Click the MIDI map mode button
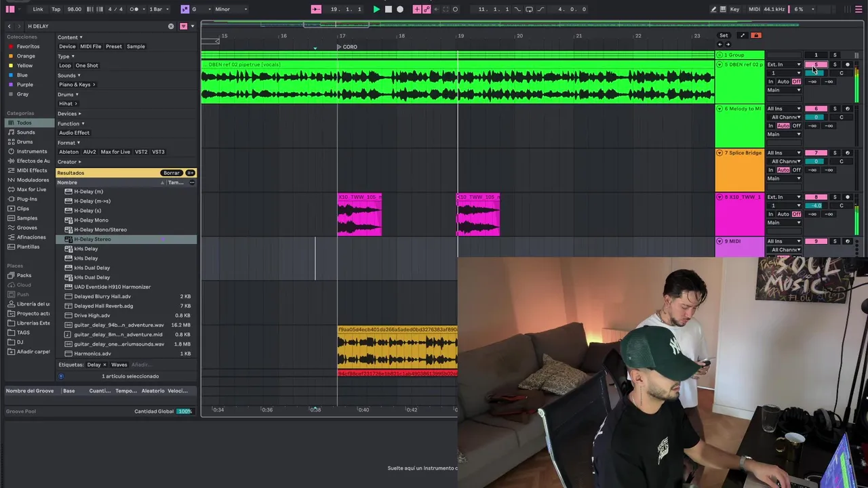 pyautogui.click(x=754, y=9)
